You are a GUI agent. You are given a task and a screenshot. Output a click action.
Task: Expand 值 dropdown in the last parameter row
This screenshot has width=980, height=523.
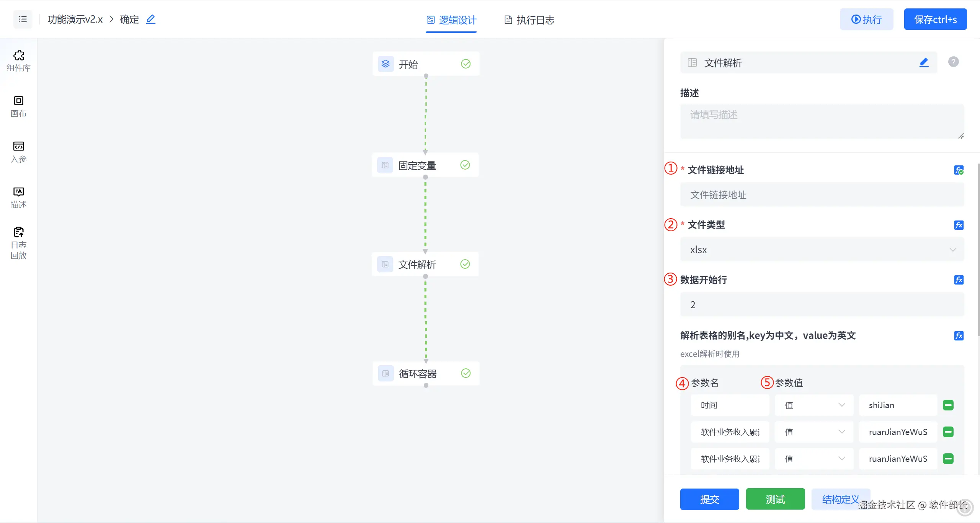coord(814,459)
